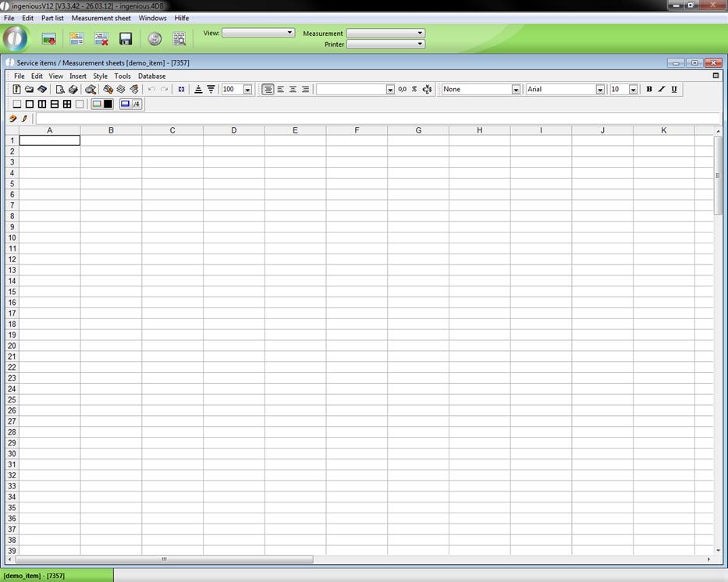Click the floppy disk save icon
Screen dimensions: 728x582
(x=126, y=38)
